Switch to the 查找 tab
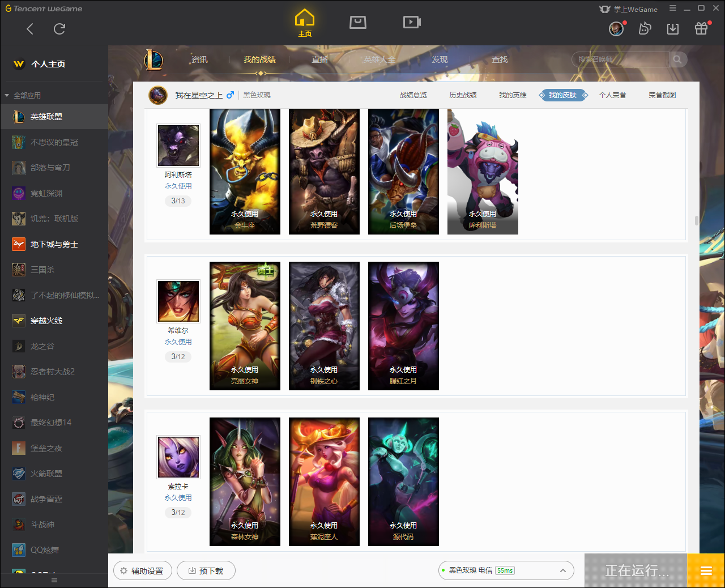Image resolution: width=725 pixels, height=588 pixels. [500, 59]
